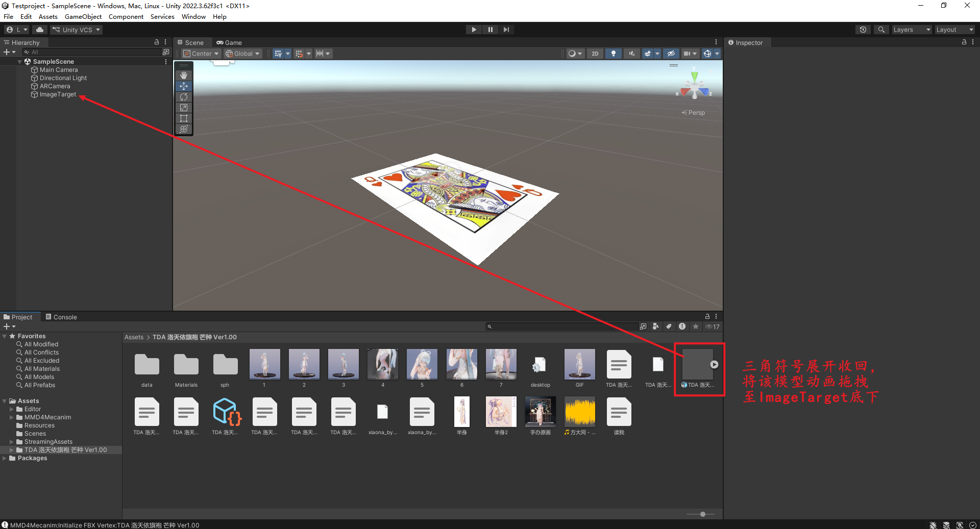Expand the MMD4Mecanim folder
Image resolution: width=980 pixels, height=529 pixels.
pos(12,417)
